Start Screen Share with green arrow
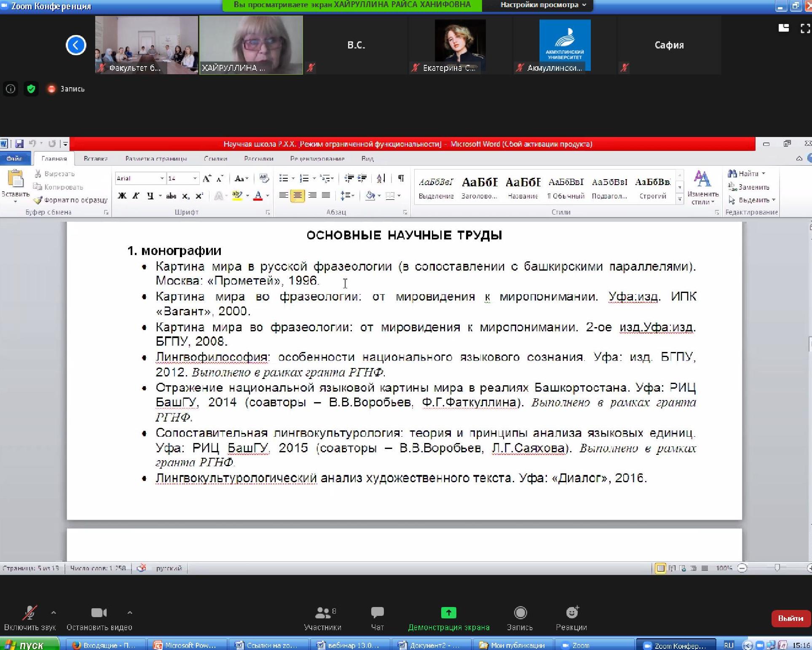Viewport: 812px width, 650px height. click(x=448, y=612)
